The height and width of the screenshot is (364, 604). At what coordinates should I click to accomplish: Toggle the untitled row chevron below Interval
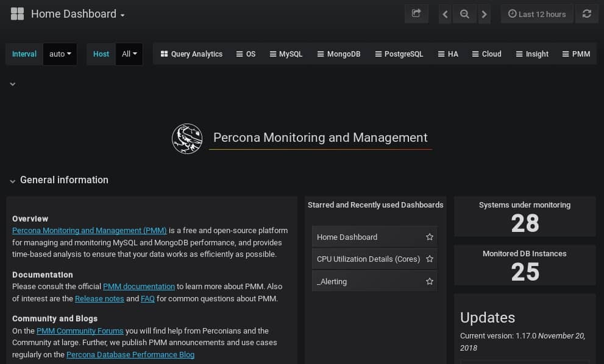pyautogui.click(x=13, y=84)
